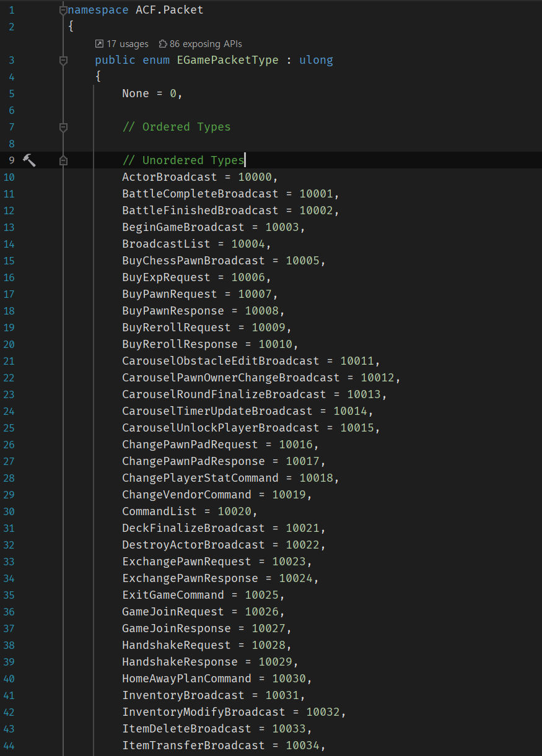The image size is (542, 756).
Task: Click BattleFinishedBroadcast enum member
Action: pyautogui.click(x=200, y=211)
